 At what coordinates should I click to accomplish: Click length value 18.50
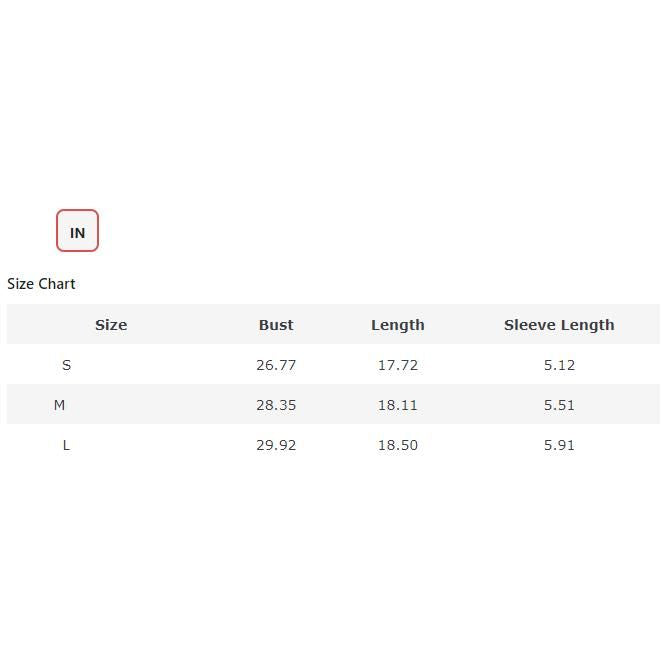pos(398,445)
